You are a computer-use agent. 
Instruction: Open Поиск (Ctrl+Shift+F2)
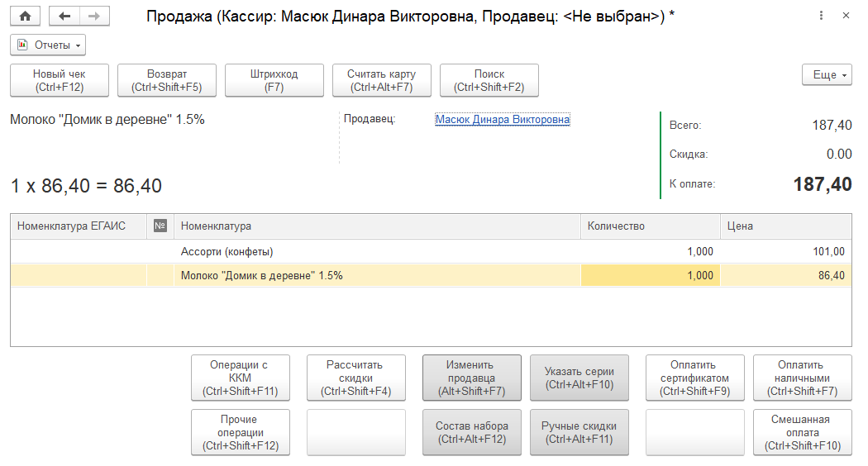[x=489, y=80]
